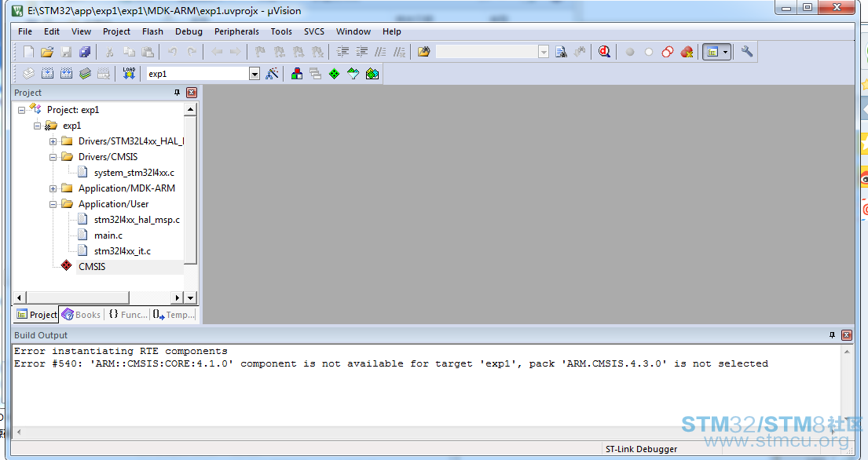Open the Manage Multi-Project Workspace icon

(x=316, y=74)
